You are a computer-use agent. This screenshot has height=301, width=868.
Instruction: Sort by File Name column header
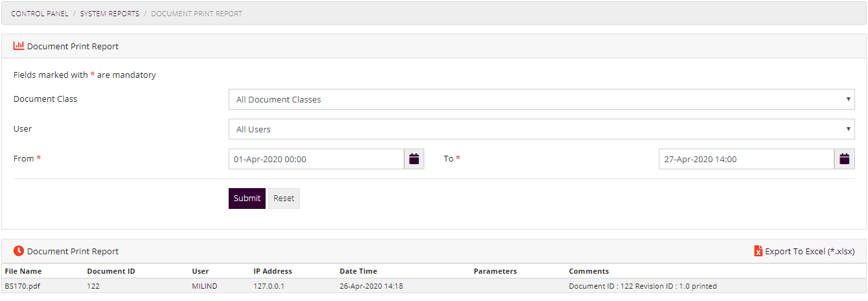(x=23, y=271)
